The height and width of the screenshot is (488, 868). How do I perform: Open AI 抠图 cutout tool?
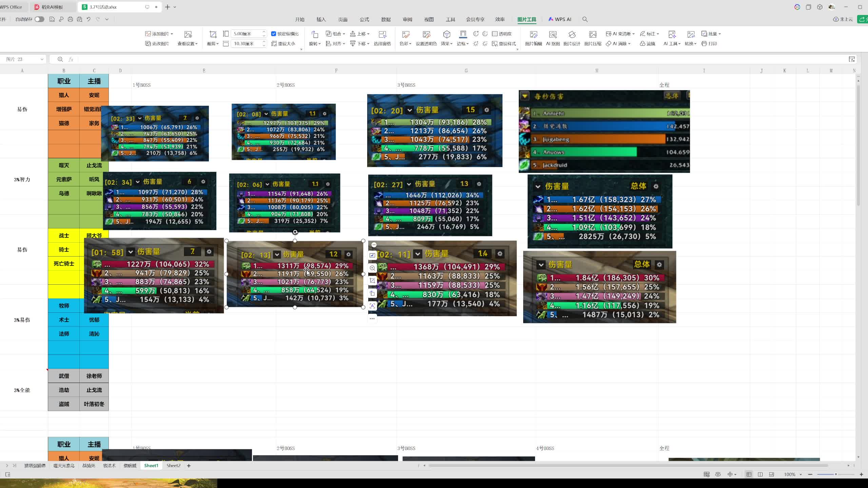[x=553, y=35]
